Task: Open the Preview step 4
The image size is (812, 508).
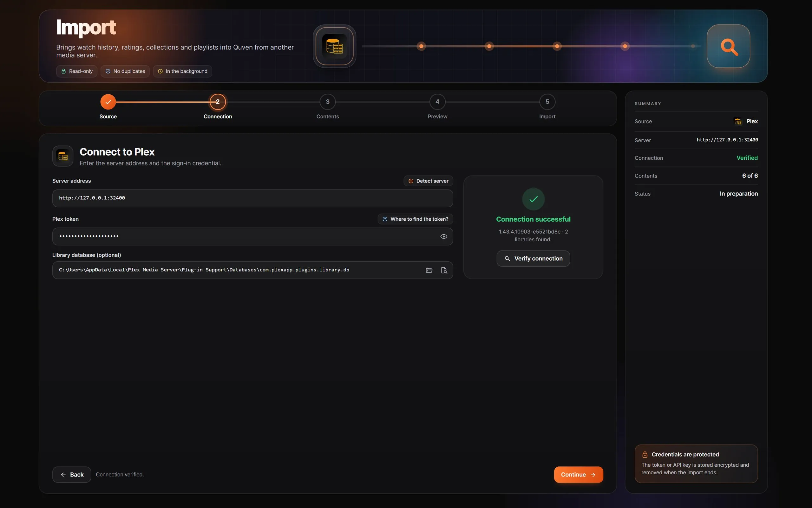Action: pyautogui.click(x=437, y=102)
